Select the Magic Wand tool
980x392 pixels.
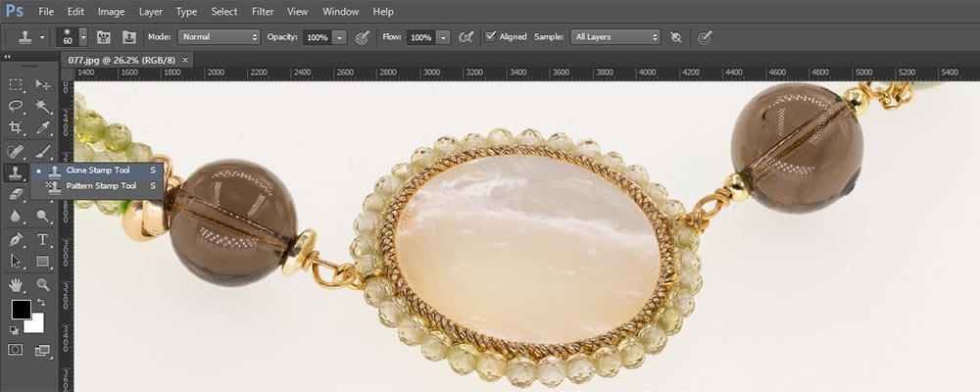coord(42,106)
